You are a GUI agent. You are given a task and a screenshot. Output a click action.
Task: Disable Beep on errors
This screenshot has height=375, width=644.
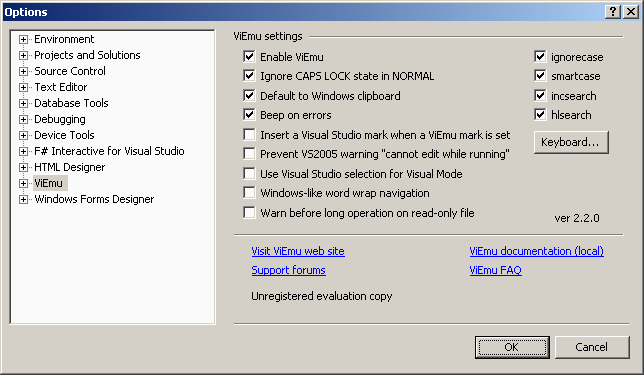click(249, 115)
